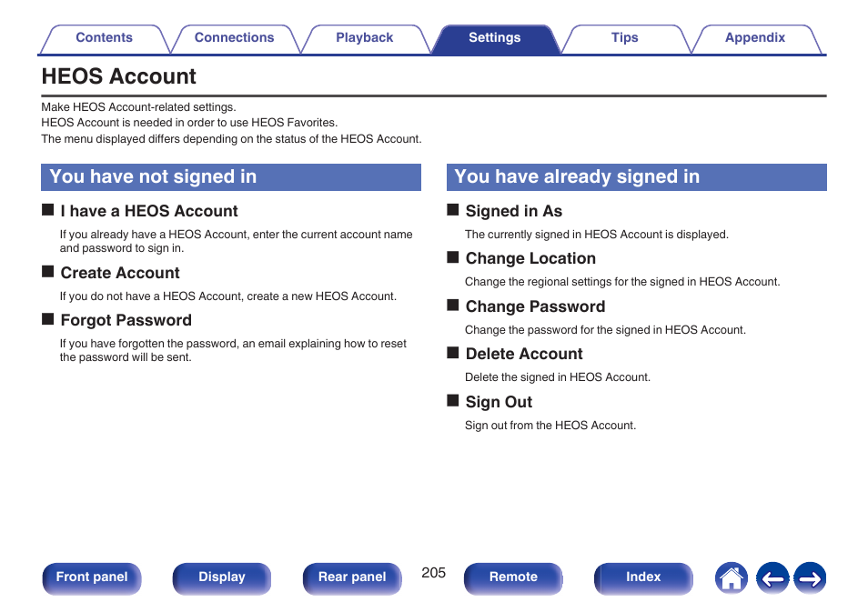Click the 'Change Password' heading
Viewport: 868px width, 612px height.
[x=535, y=306]
